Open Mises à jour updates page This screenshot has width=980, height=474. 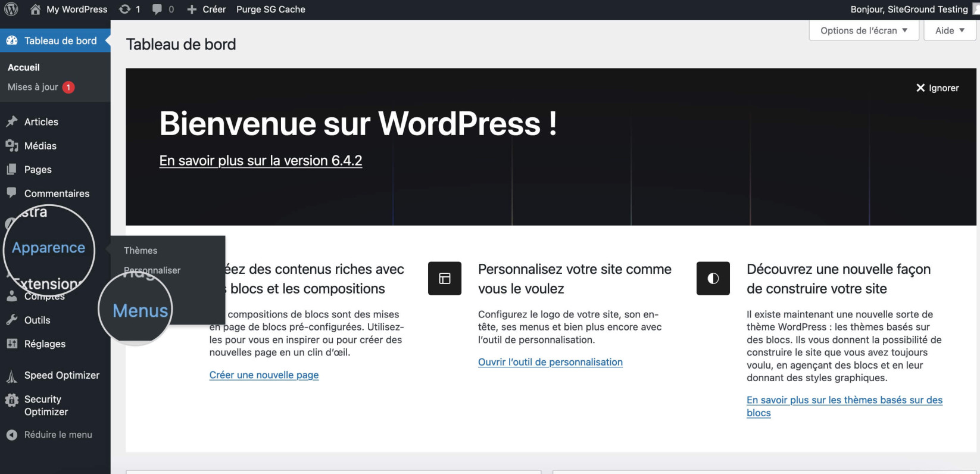41,87
